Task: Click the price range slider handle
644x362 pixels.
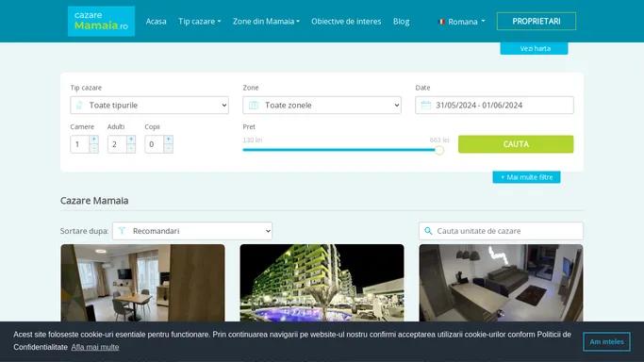Action: 439,150
